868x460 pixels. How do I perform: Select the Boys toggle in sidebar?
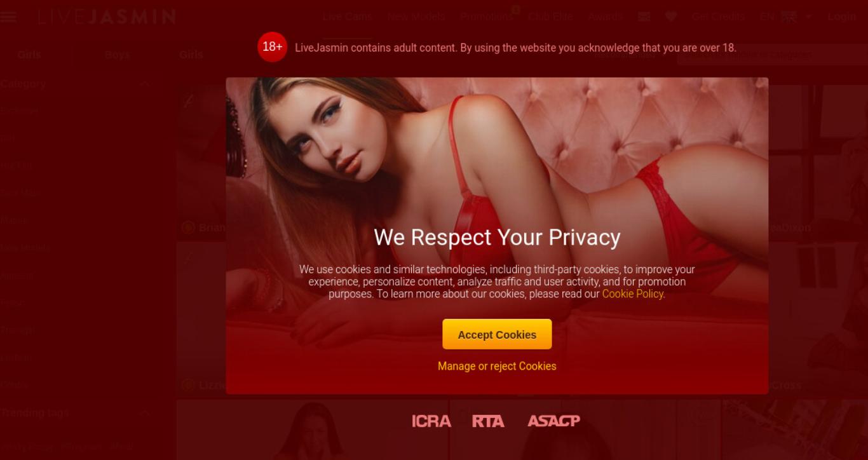118,55
